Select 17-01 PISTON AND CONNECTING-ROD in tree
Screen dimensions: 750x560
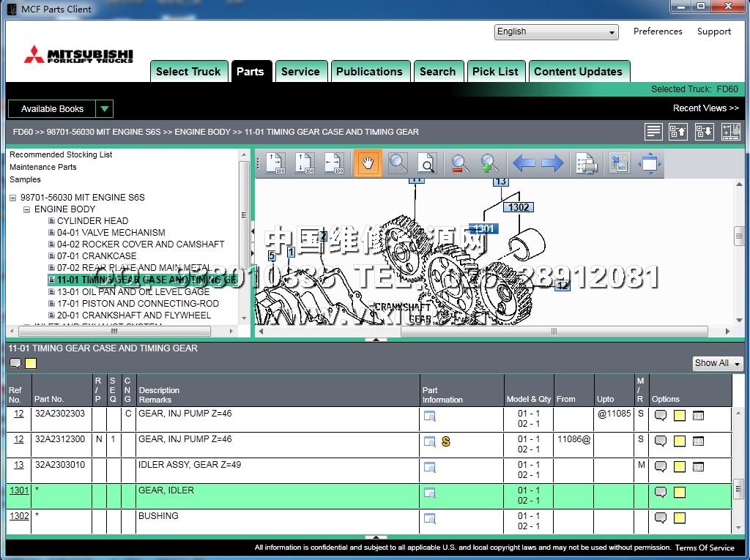[138, 303]
